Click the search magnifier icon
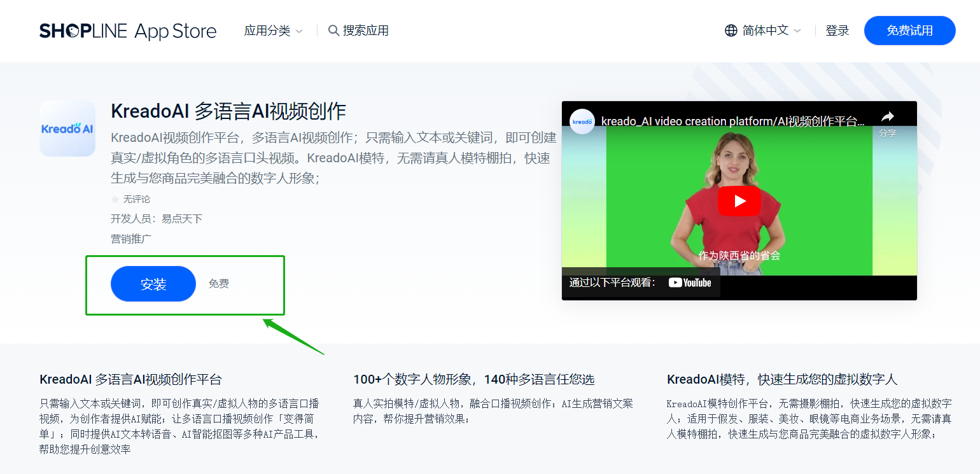The height and width of the screenshot is (474, 980). [x=333, y=30]
